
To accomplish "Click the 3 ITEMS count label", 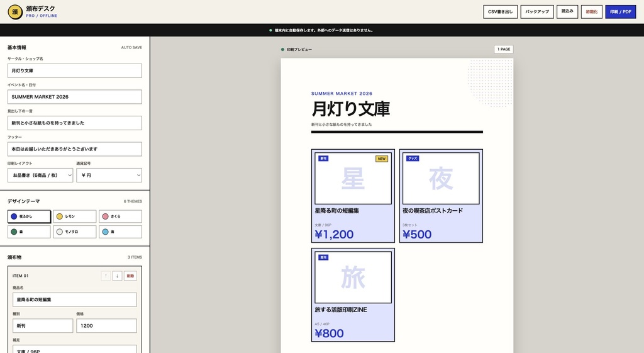I will (x=135, y=257).
